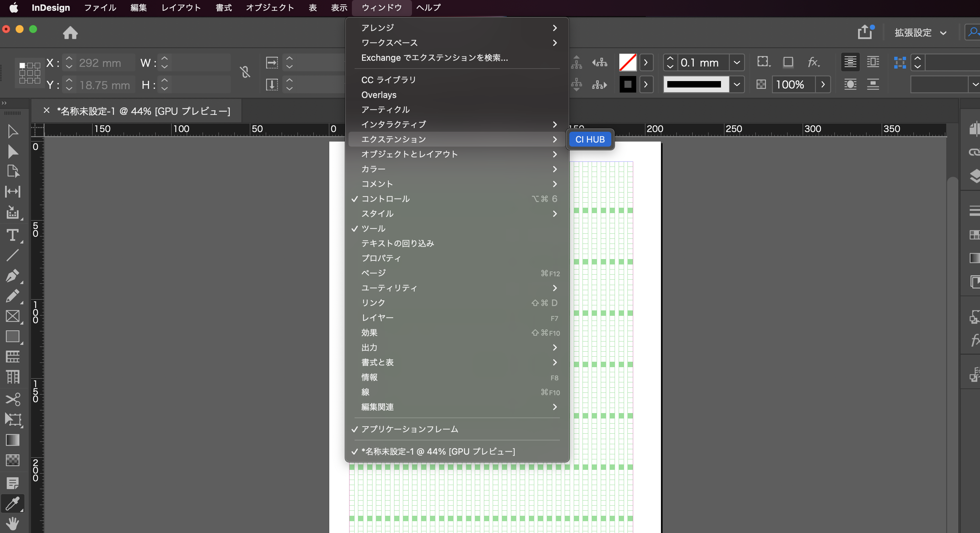Viewport: 980px width, 533px height.
Task: Select the Horizontal Grid tool
Action: point(12,356)
